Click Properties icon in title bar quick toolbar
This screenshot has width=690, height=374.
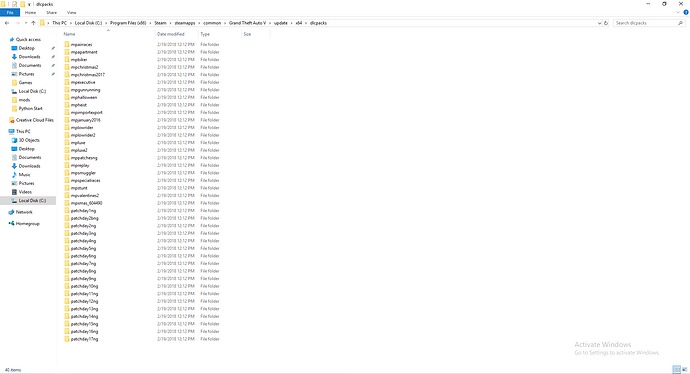point(14,4)
